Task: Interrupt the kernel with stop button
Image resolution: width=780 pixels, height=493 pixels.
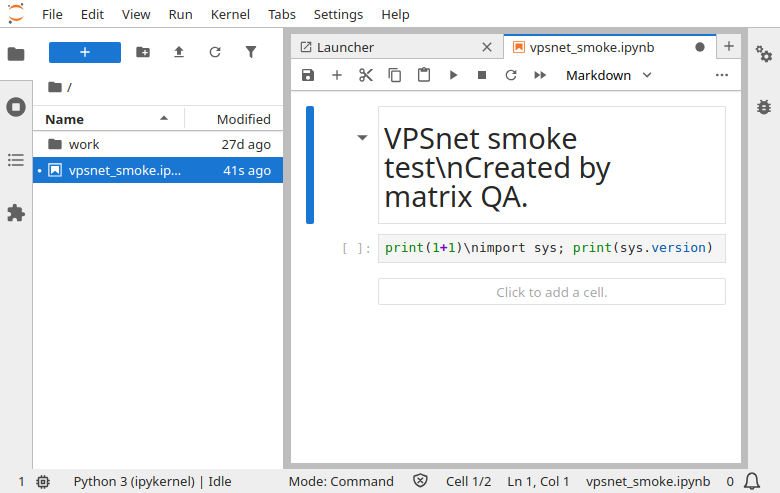Action: [482, 75]
